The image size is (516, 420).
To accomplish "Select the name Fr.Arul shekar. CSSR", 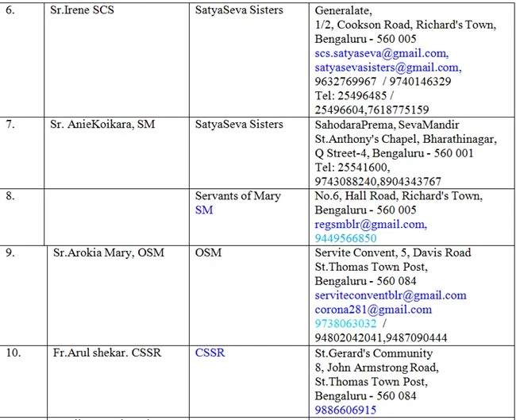I will [x=107, y=353].
